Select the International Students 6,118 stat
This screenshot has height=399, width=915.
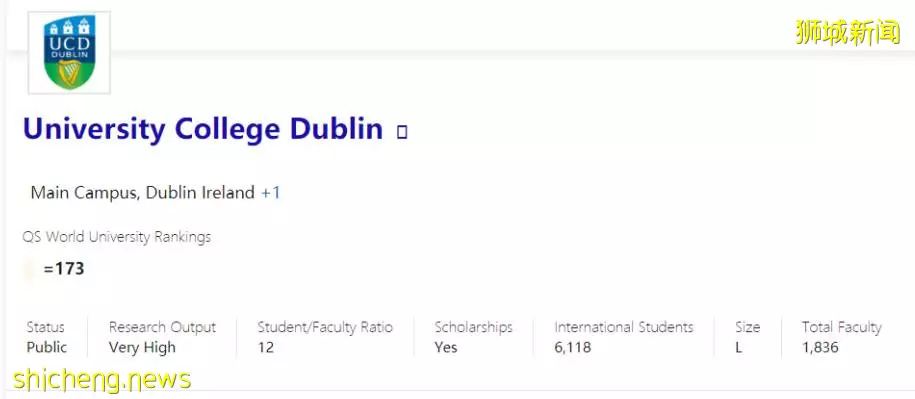pos(624,337)
